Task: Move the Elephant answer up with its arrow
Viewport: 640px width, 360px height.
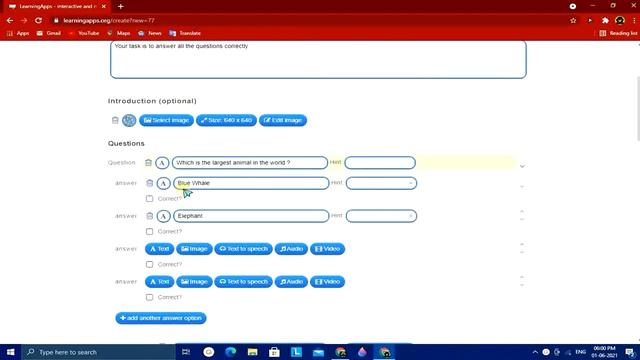Action: [522, 211]
